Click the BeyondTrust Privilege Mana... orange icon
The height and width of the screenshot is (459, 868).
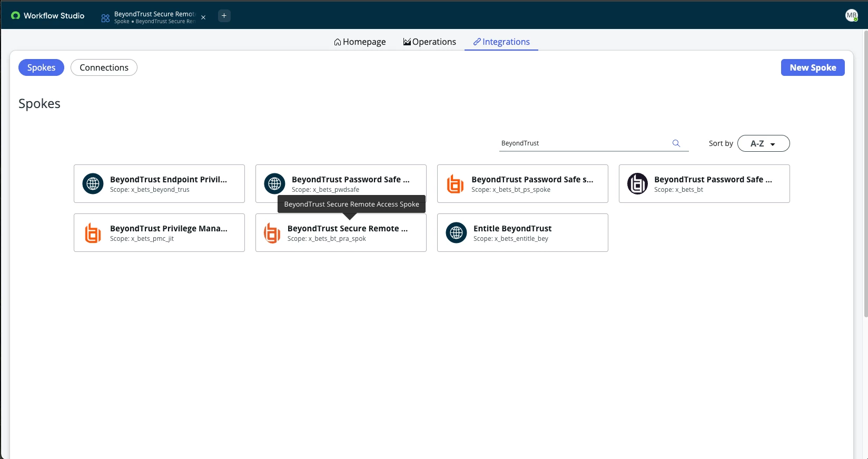[93, 233]
